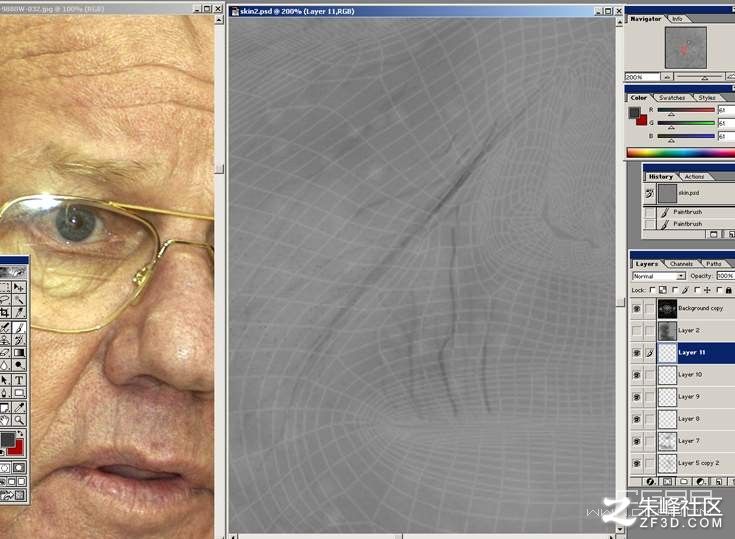Image resolution: width=735 pixels, height=539 pixels.
Task: Switch to the Info tab
Action: coord(677,19)
